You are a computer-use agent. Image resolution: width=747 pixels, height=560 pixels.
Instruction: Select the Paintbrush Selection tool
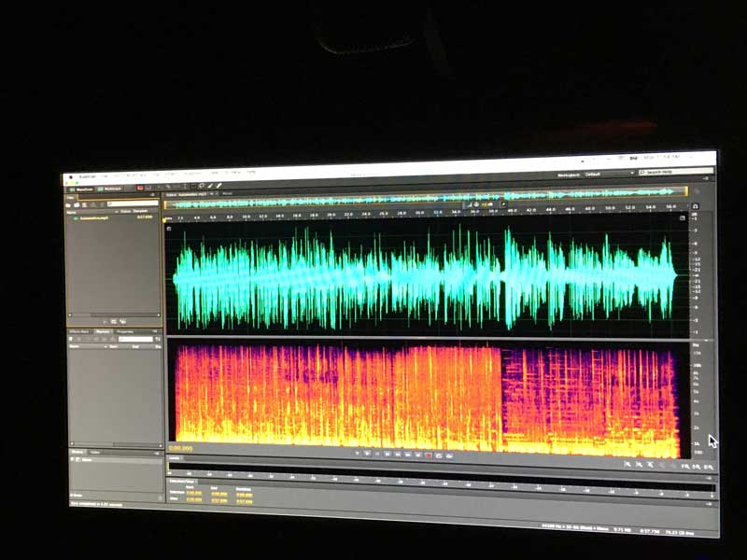click(x=210, y=186)
